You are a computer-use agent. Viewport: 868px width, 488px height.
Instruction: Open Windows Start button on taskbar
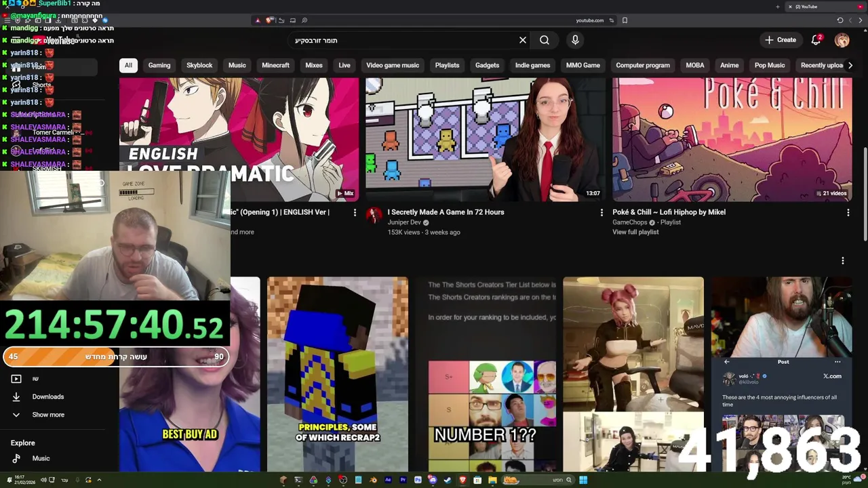(x=583, y=480)
